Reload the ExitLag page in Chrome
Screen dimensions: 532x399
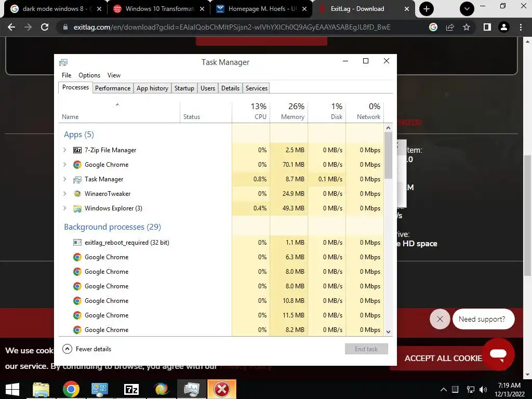coord(45,27)
